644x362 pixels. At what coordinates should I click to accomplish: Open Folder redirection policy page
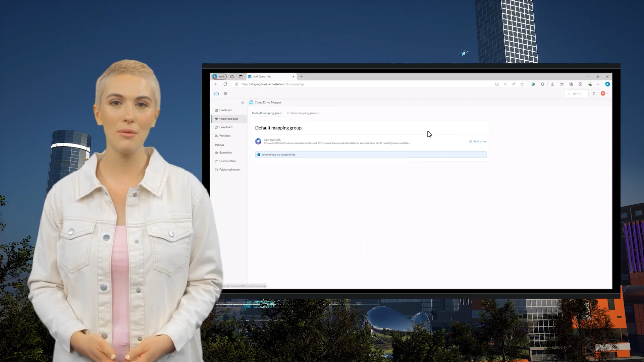coord(229,170)
